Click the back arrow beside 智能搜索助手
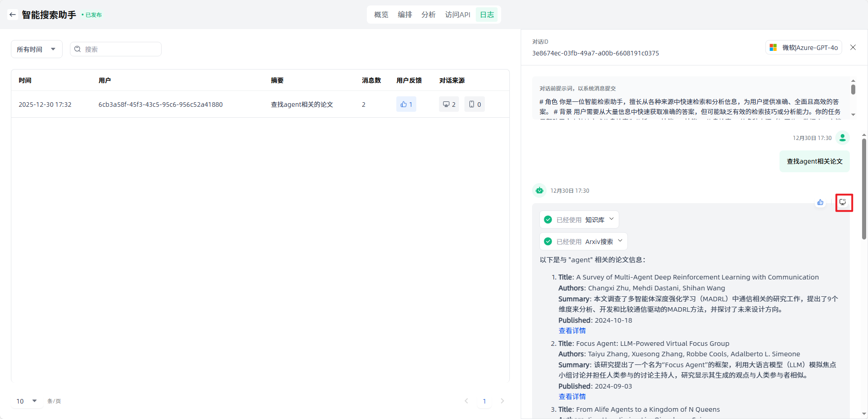Image resolution: width=868 pixels, height=419 pixels. pyautogui.click(x=12, y=15)
